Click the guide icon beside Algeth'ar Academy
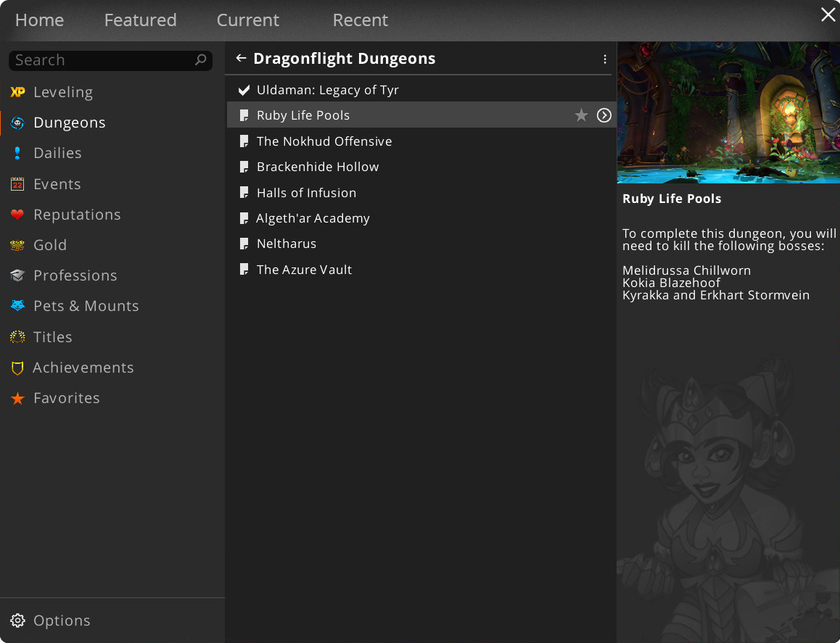 coord(244,218)
